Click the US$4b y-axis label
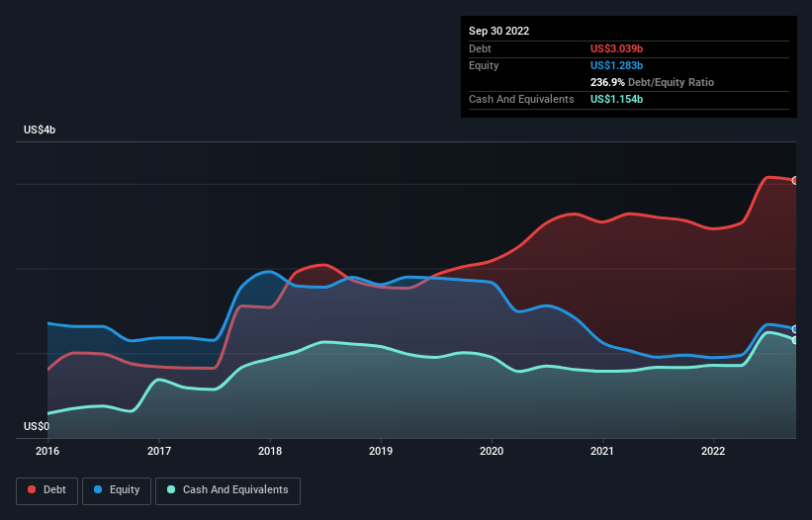 click(40, 130)
